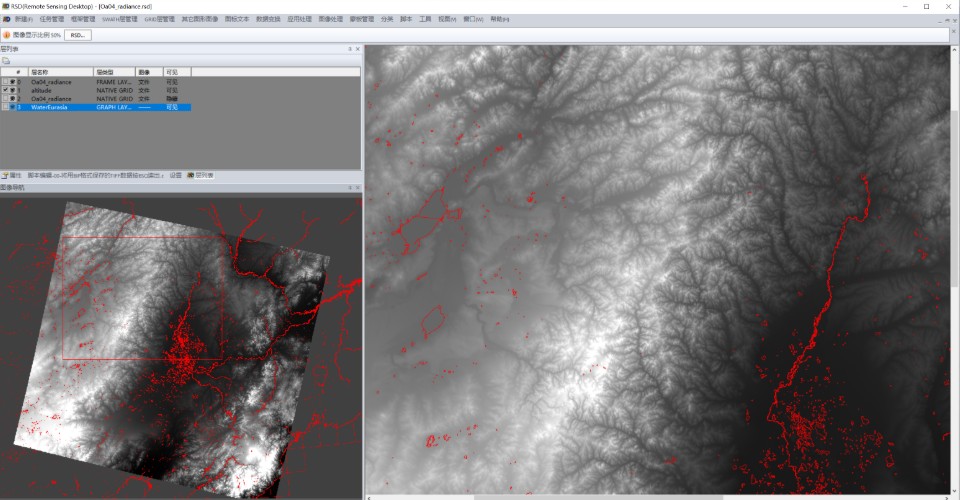The image size is (960, 500).
Task: Click the 可见 cell in altitude row
Action: click(172, 90)
